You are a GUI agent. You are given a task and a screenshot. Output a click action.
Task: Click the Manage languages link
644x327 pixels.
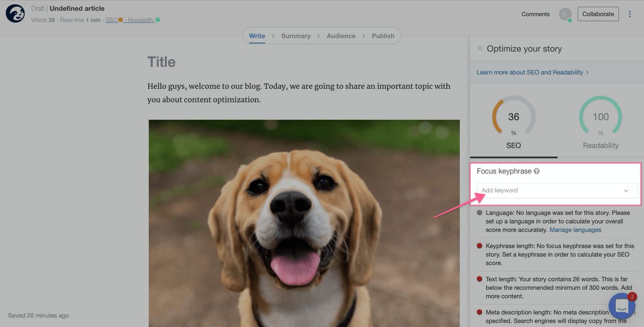[575, 230]
